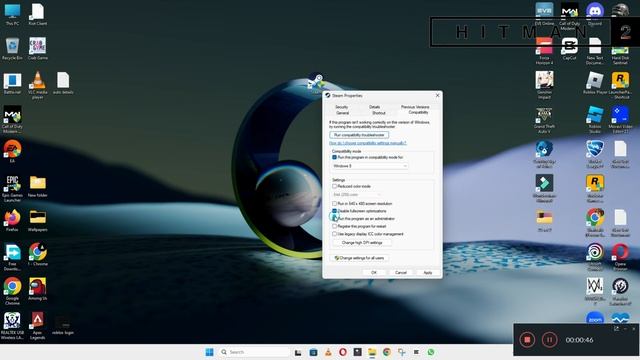Confirm dialog with OK button
Viewport: 640px width, 360px height.
point(374,272)
